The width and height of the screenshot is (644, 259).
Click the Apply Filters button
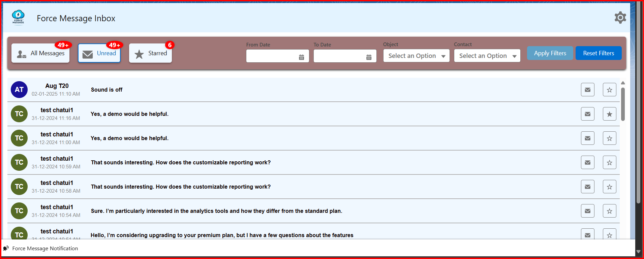point(550,53)
